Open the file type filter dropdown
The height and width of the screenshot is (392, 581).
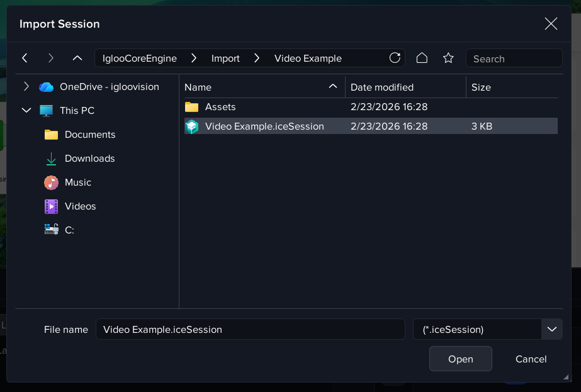552,329
